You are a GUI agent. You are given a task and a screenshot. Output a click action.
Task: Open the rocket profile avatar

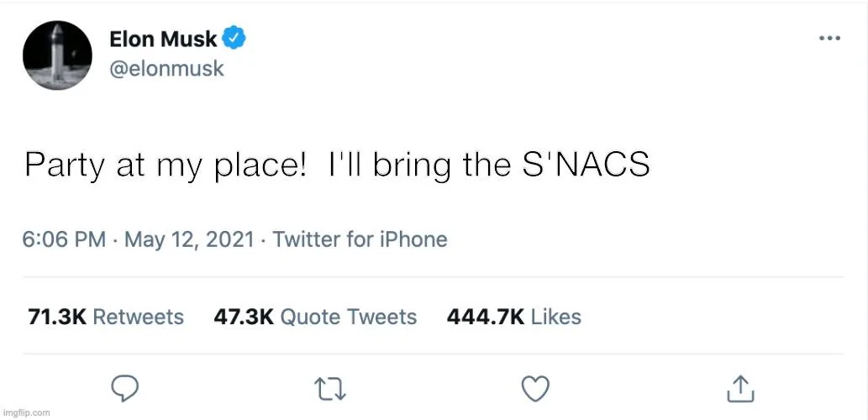(58, 55)
